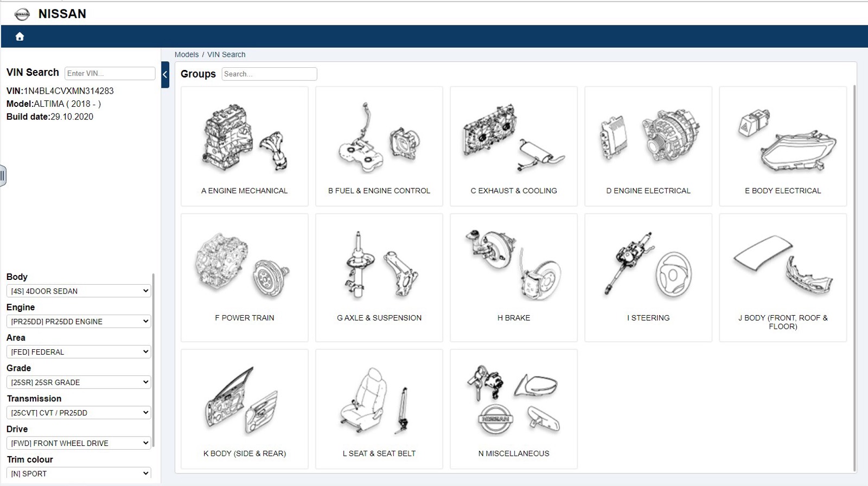This screenshot has height=486, width=868.
Task: Click the NISSAN brand title text
Action: [62, 14]
